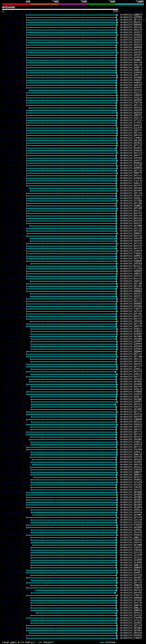146x644 pixels.
Task: Click the orange ~40% identity legend bar
Action: pyautogui.click(x=45, y=4)
